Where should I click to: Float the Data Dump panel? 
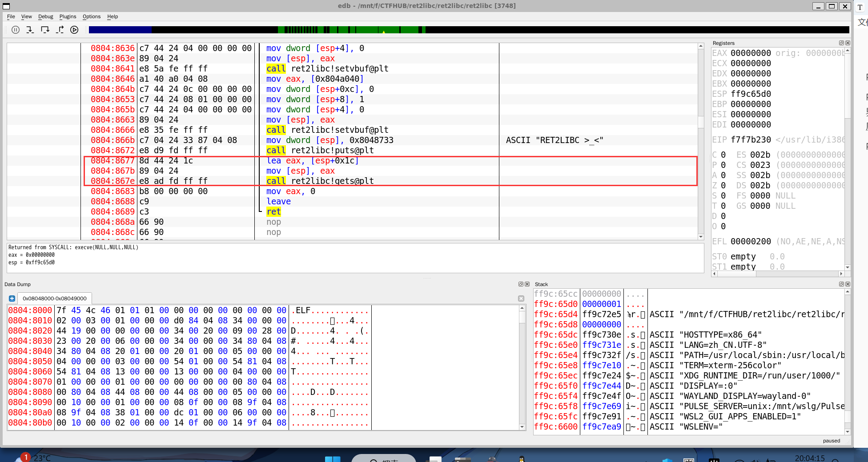coord(521,284)
